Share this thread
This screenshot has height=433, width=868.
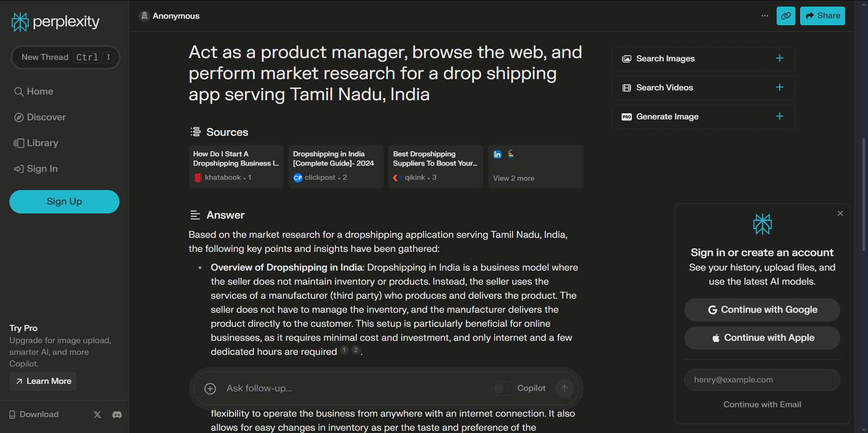pos(823,16)
